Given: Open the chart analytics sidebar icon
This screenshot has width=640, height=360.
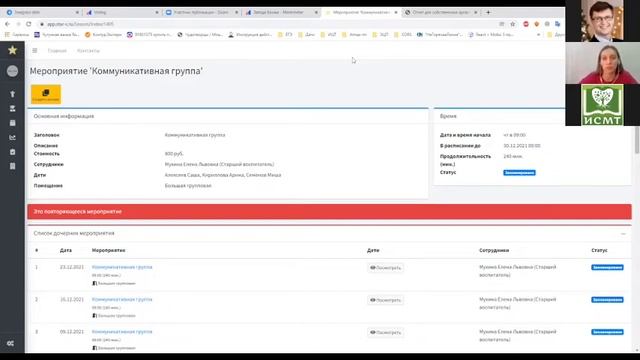Looking at the screenshot, I should [x=12, y=138].
